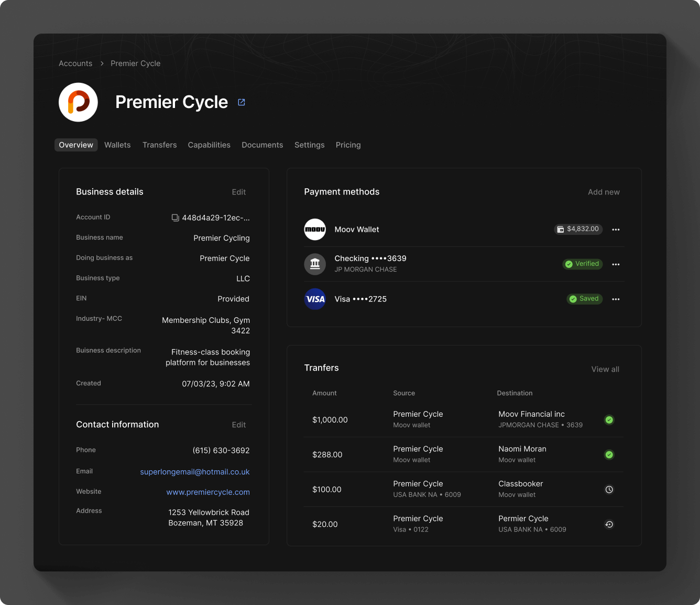Click the Verified status badge
This screenshot has width=700, height=605.
click(x=582, y=264)
